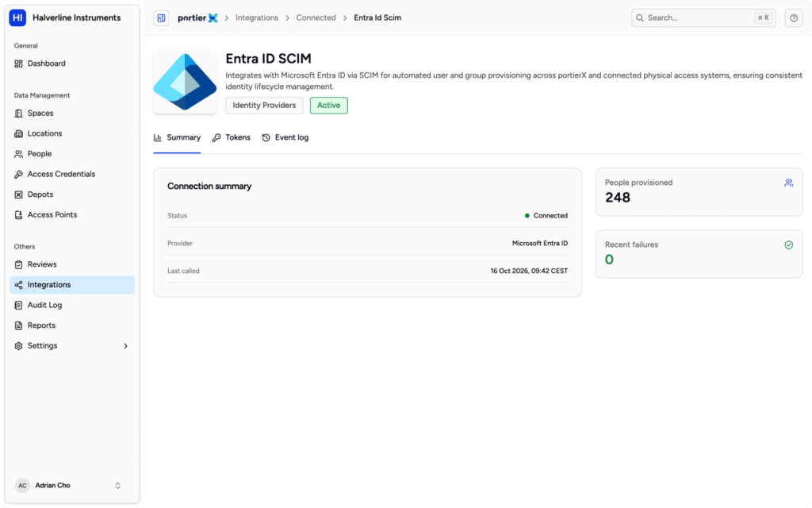Open the Reports page
The height and width of the screenshot is (508, 812).
(x=72, y=325)
